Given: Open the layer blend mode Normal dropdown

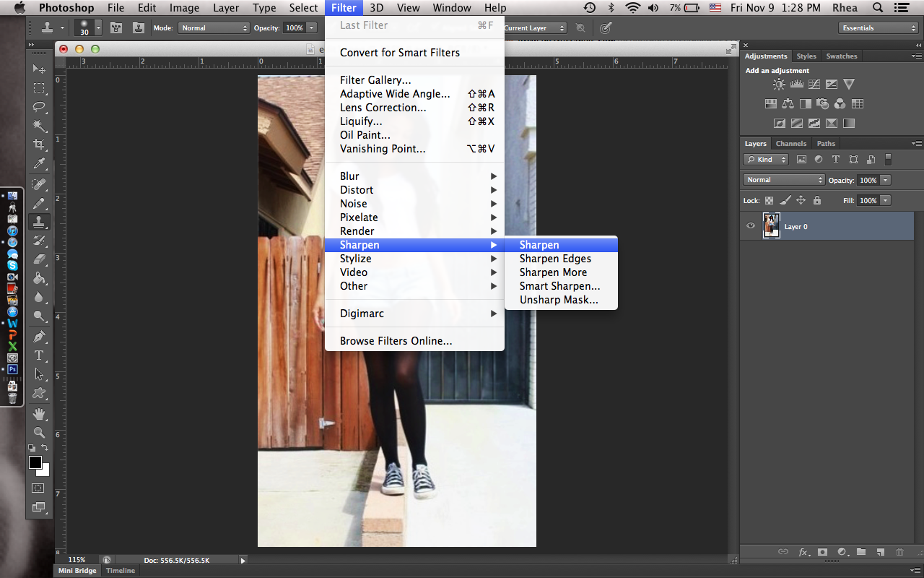Looking at the screenshot, I should 783,180.
